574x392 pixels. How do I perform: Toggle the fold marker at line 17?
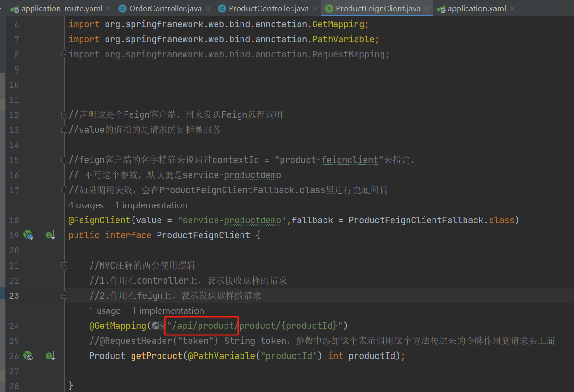(x=64, y=190)
